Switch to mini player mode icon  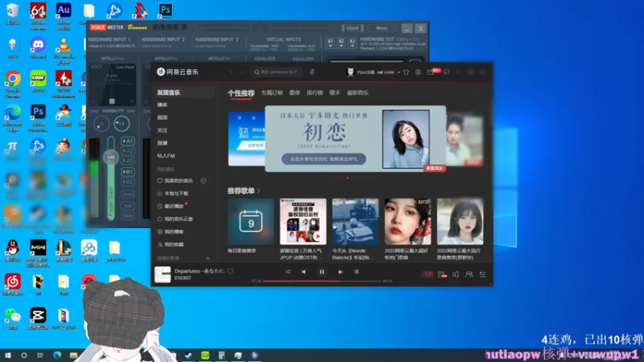tap(447, 72)
